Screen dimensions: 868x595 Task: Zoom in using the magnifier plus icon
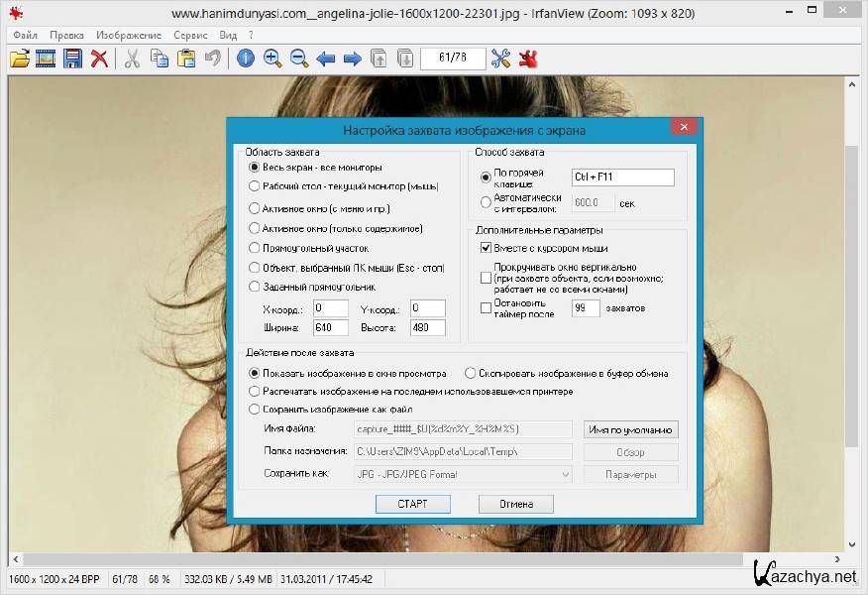(272, 59)
